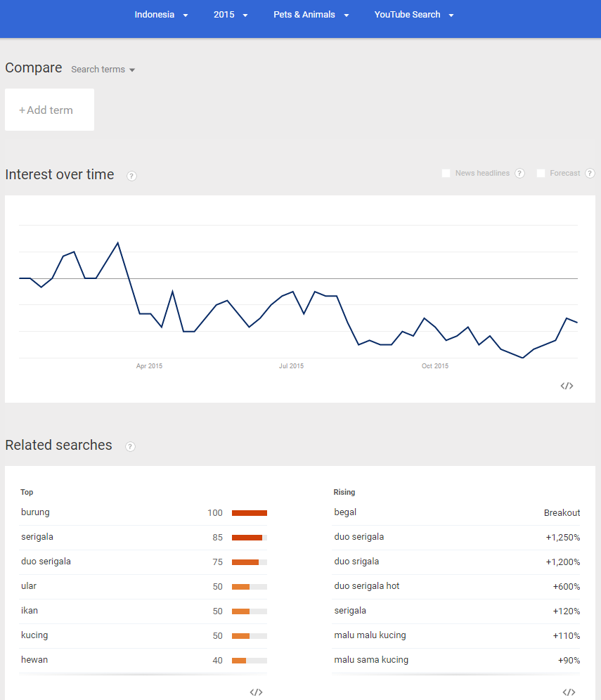This screenshot has height=700, width=601.
Task: Open help icon next to Related searches
Action: (x=130, y=446)
